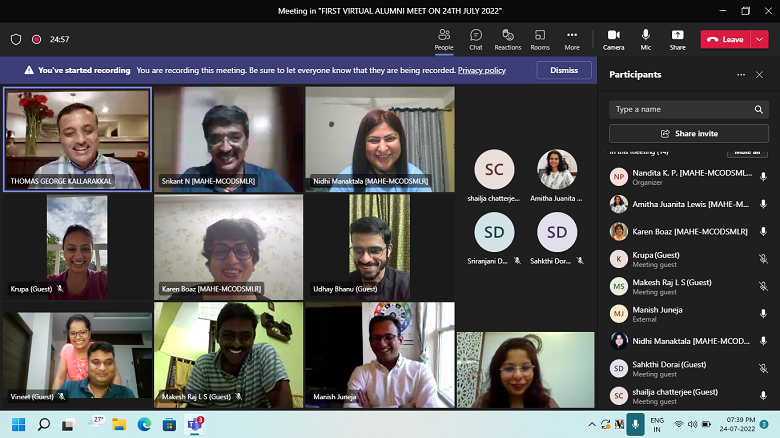Toggle the Camera off
Image resolution: width=780 pixels, height=438 pixels.
point(613,39)
